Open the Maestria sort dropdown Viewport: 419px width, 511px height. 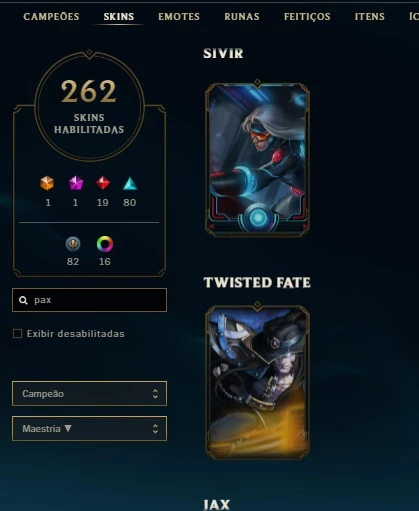[89, 428]
